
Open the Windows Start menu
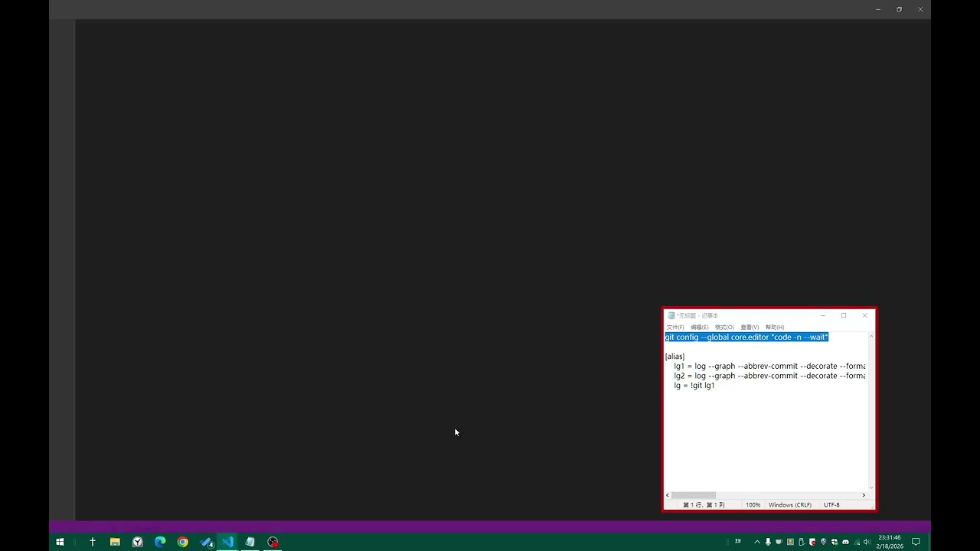point(60,542)
